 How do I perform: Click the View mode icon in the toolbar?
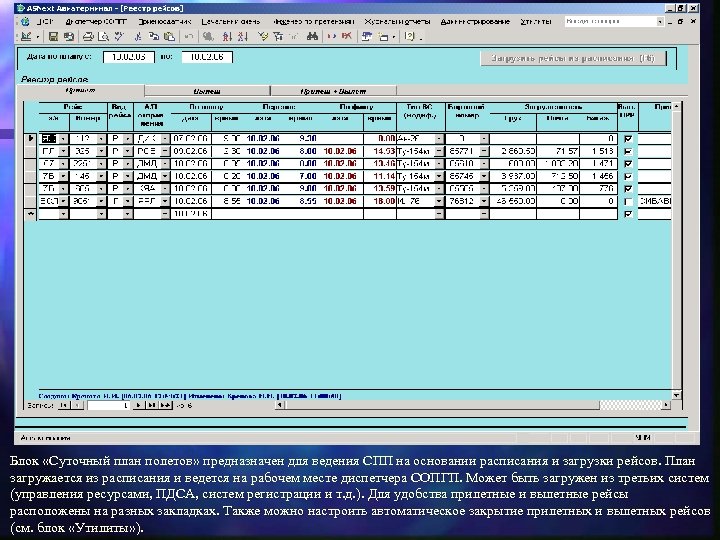(26, 36)
